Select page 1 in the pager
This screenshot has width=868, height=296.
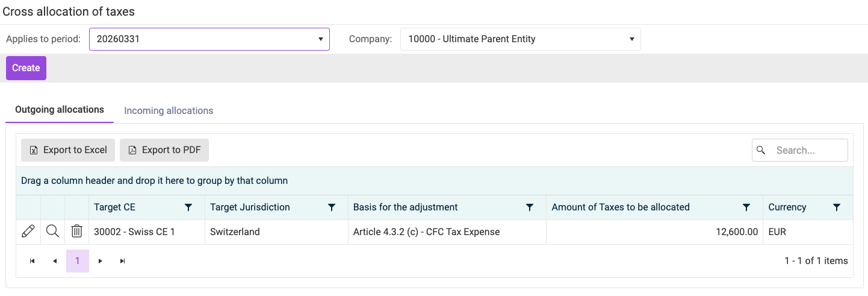[78, 261]
